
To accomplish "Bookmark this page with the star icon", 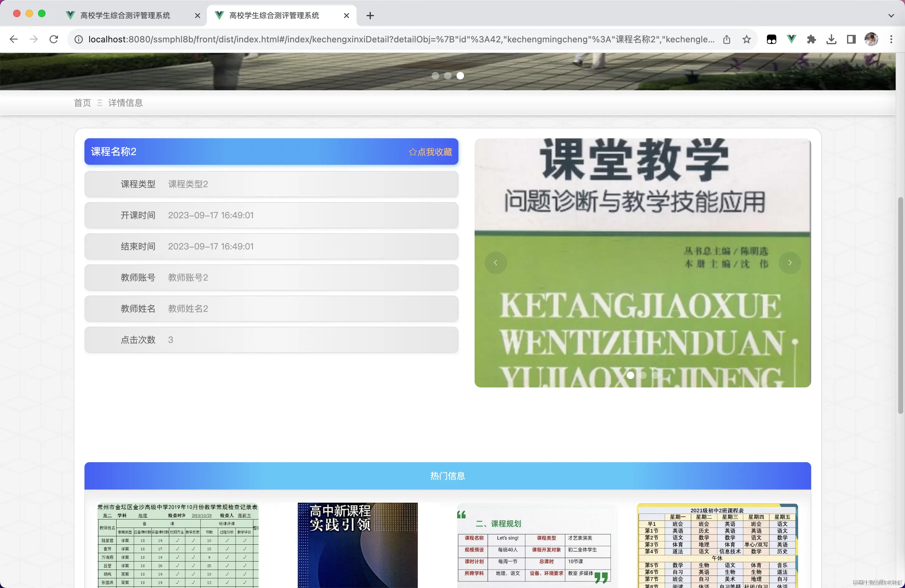I will (x=746, y=39).
